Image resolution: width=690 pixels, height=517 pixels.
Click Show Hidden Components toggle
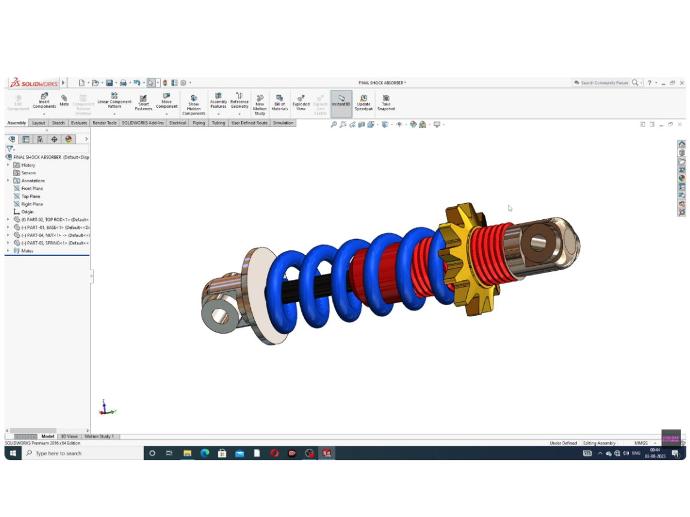click(x=193, y=102)
